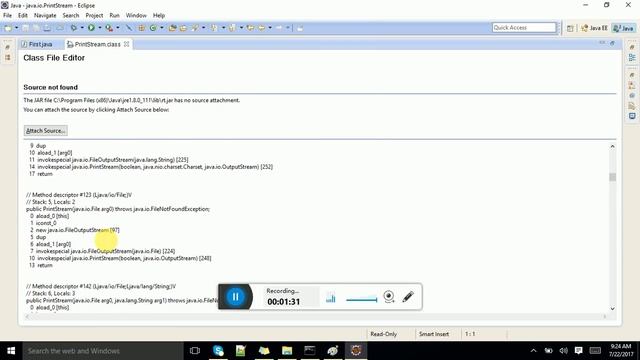Click the audio level bars icon in recorder
The width and height of the screenshot is (640, 360).
coord(331,298)
